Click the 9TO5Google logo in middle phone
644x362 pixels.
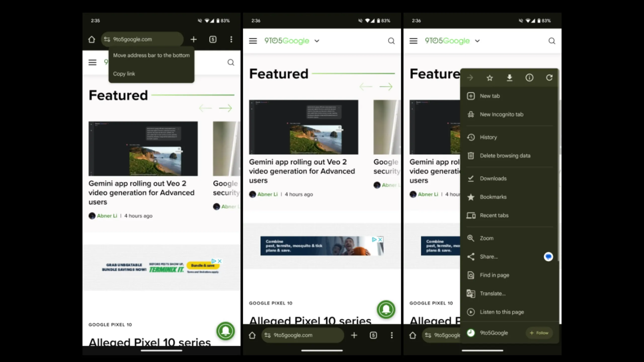[x=287, y=41]
